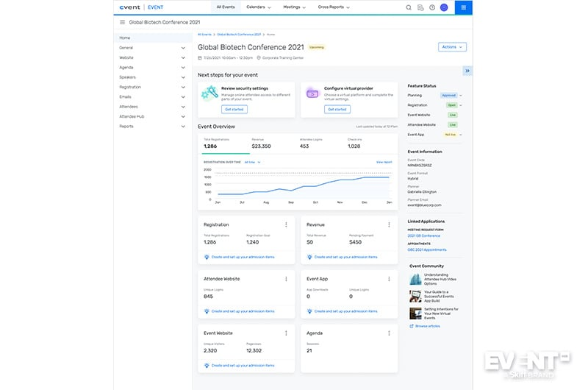Open the Cross Reports menu
Image resolution: width=588 pixels, height=390 pixels.
(x=334, y=7)
